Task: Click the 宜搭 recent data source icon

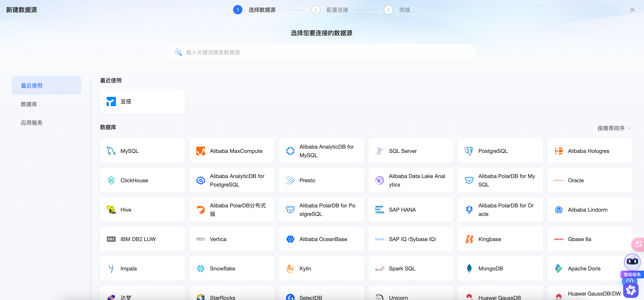Action: [111, 101]
